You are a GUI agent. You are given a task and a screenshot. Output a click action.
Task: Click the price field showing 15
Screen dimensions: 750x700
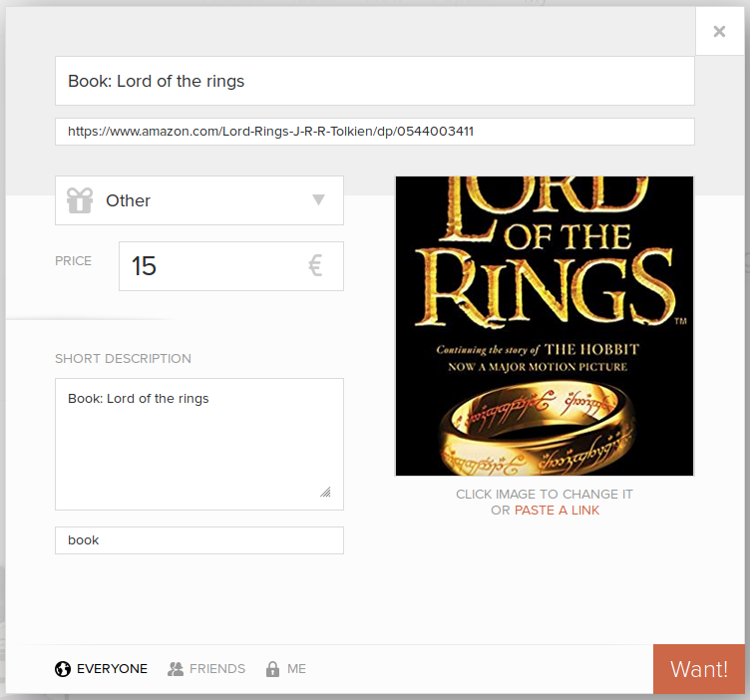coord(209,266)
